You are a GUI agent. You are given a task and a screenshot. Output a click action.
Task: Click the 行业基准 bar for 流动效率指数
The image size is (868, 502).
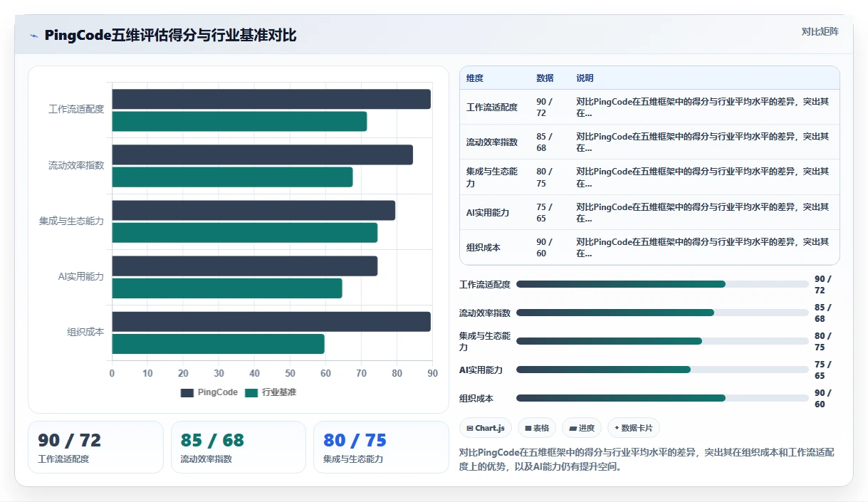pos(232,177)
